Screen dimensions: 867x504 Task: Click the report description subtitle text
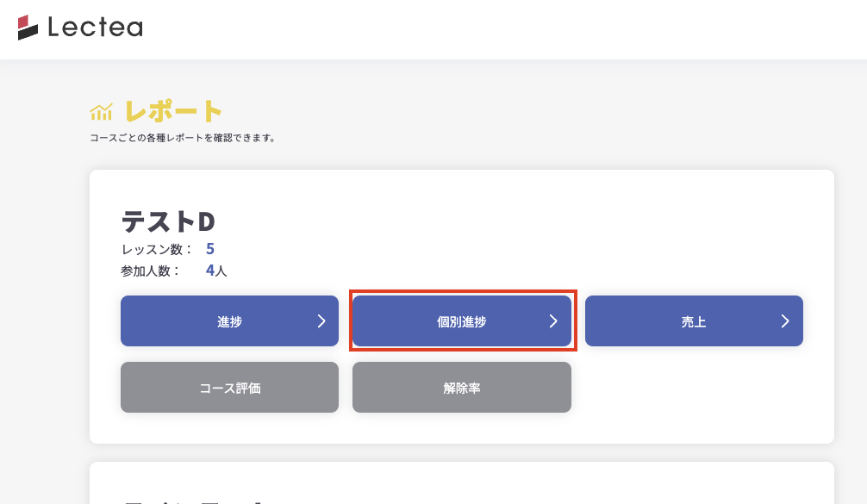point(182,137)
